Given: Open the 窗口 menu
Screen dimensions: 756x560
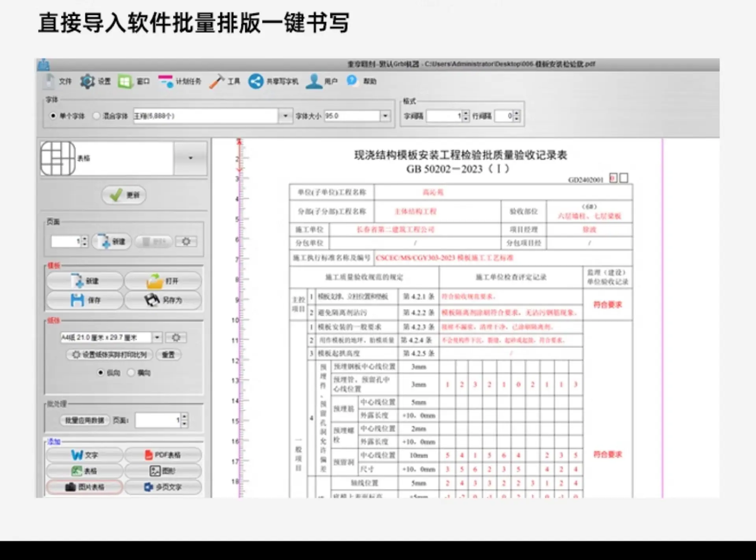Looking at the screenshot, I should tap(134, 81).
